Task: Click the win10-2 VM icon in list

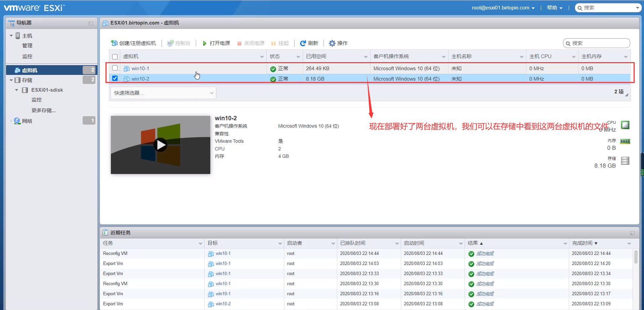Action: click(x=127, y=79)
